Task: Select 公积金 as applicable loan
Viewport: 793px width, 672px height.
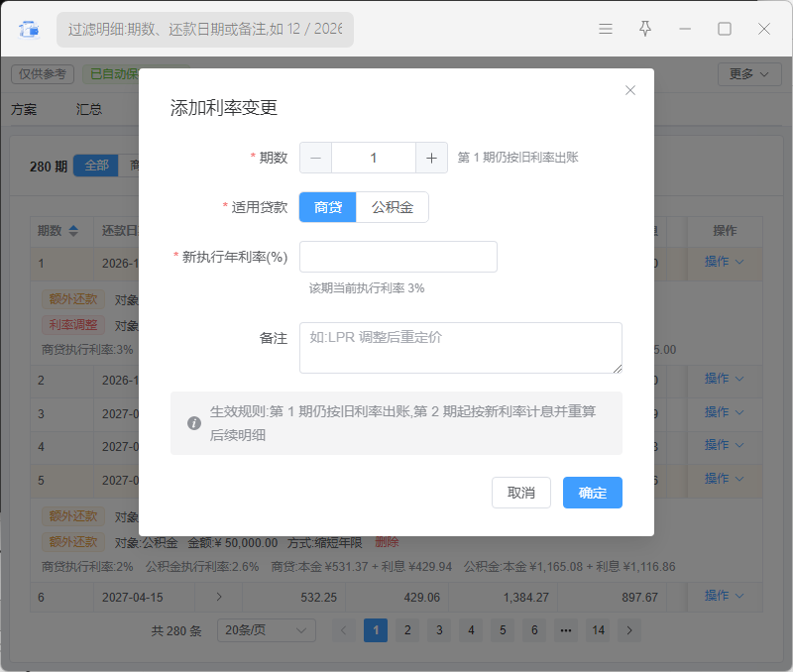Action: pos(393,207)
